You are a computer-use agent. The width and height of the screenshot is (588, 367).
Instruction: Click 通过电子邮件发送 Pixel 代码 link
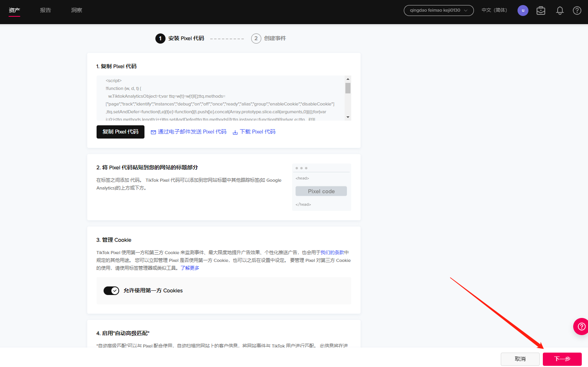point(192,132)
